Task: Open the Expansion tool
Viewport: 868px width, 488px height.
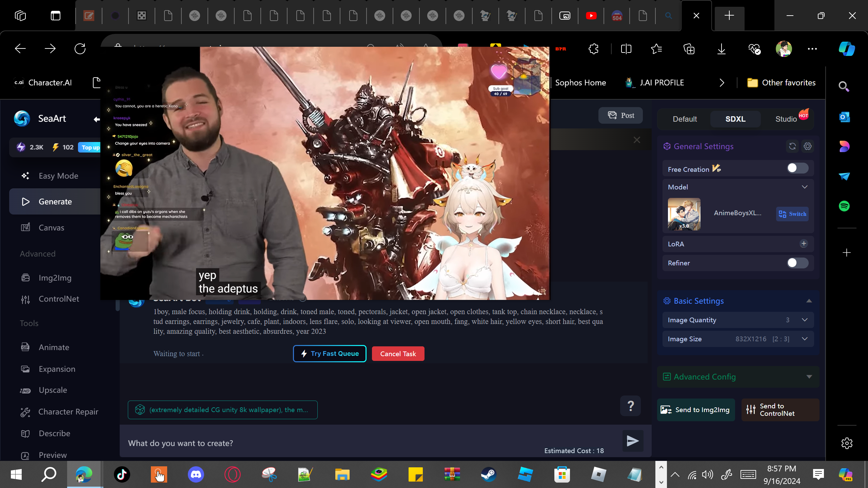Action: [57, 369]
